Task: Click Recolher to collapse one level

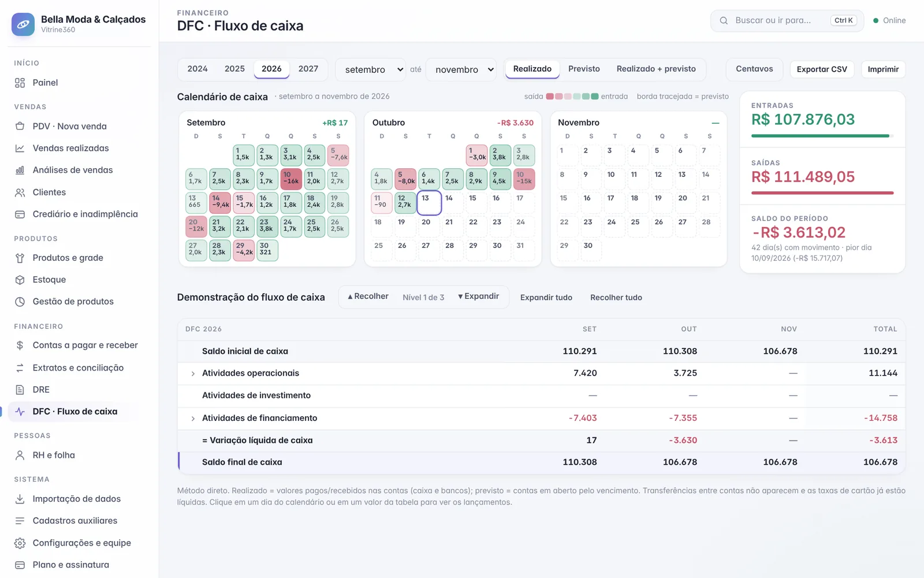Action: point(368,297)
